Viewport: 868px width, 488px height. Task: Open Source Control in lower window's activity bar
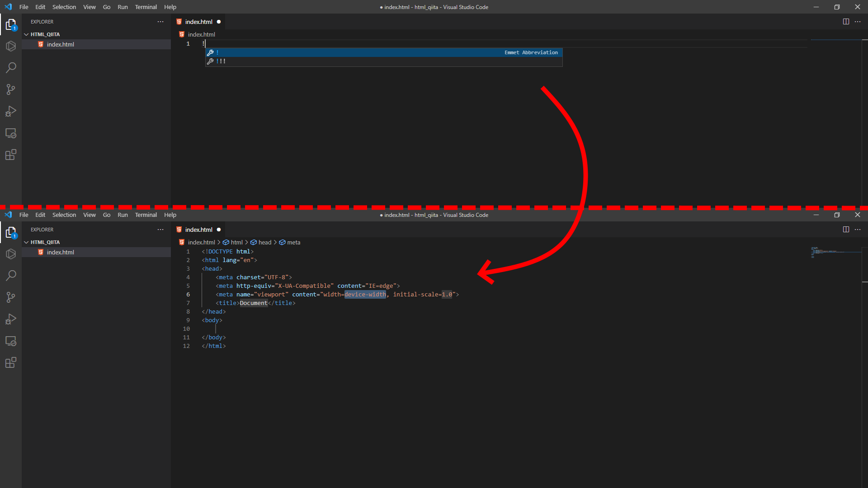[11, 297]
